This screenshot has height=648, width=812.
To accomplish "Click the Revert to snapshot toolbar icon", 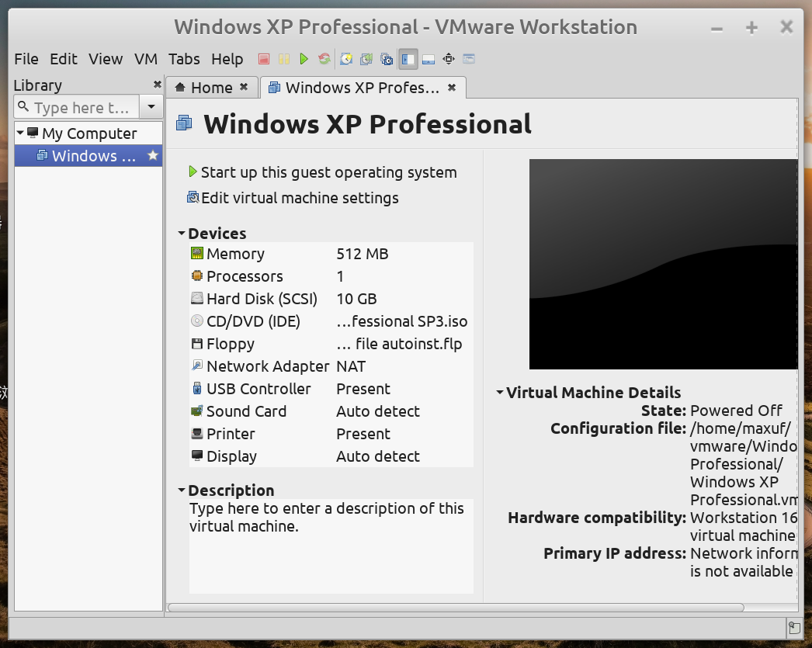I will coord(366,59).
